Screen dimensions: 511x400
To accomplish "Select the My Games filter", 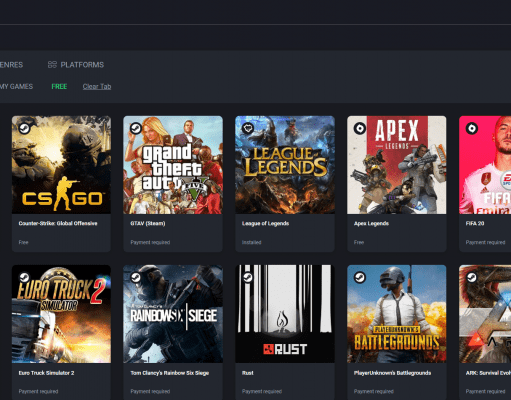I will [x=16, y=86].
